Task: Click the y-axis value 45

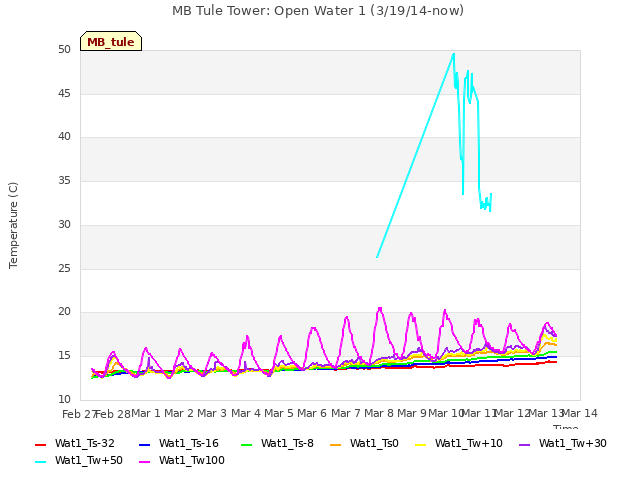Action: 64,94
